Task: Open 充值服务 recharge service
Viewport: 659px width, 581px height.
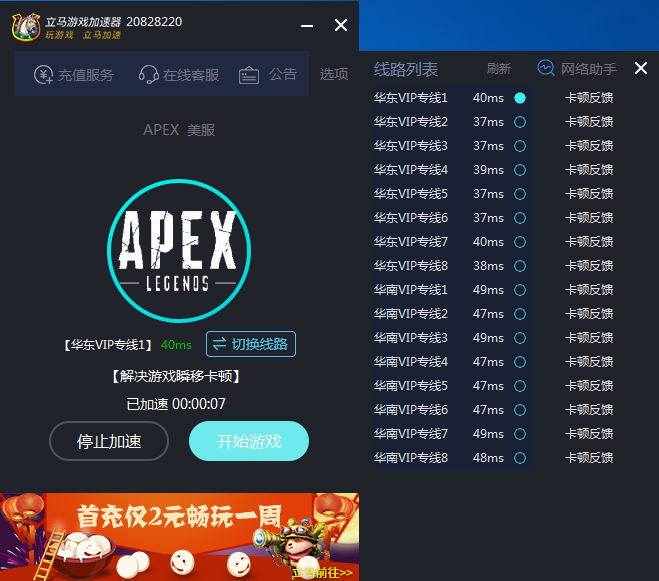Action: (74, 75)
